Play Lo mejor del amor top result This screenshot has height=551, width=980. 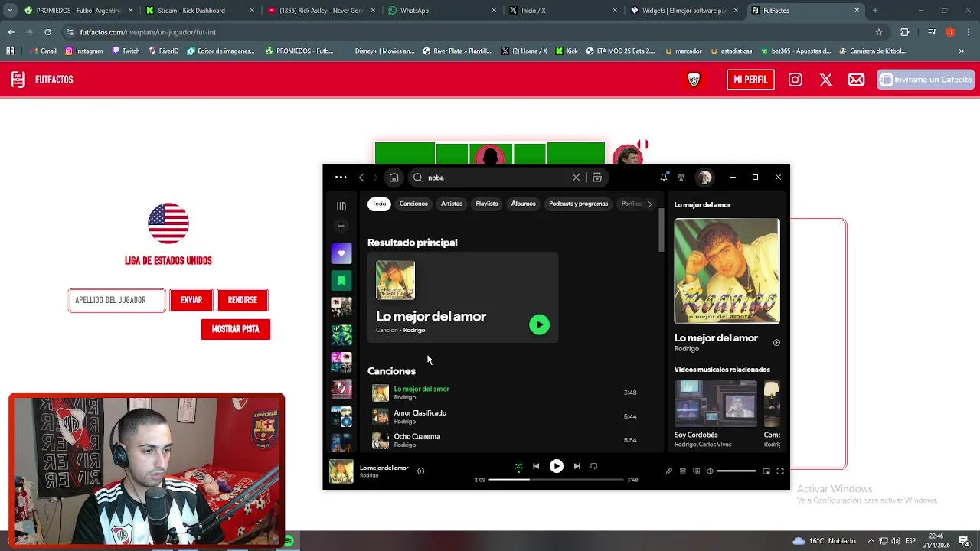pos(539,324)
